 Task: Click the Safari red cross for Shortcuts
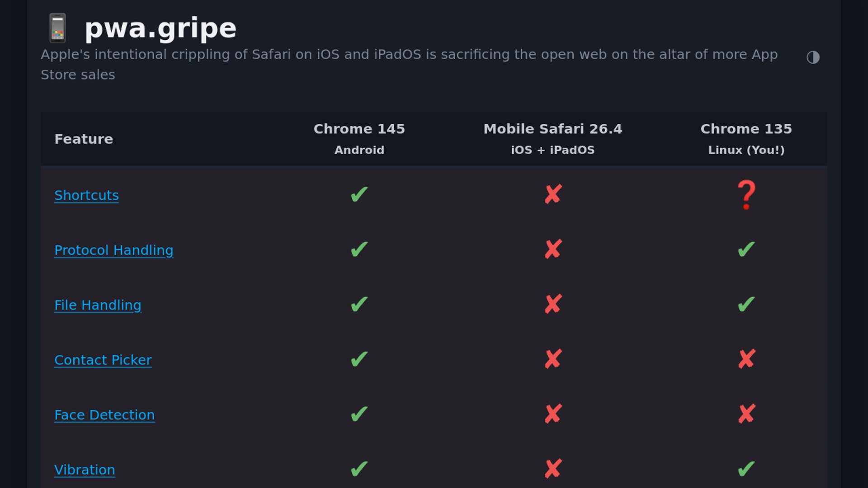click(x=553, y=195)
